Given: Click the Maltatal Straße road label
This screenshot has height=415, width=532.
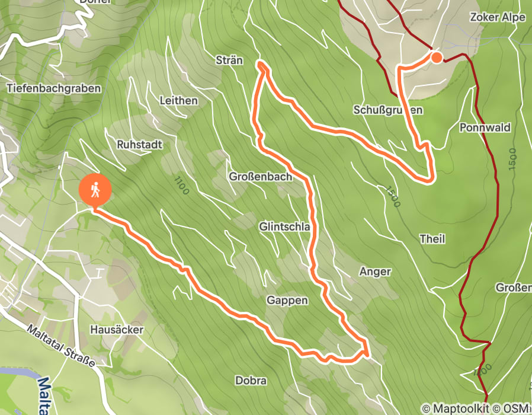Looking at the screenshot, I should 60,346.
